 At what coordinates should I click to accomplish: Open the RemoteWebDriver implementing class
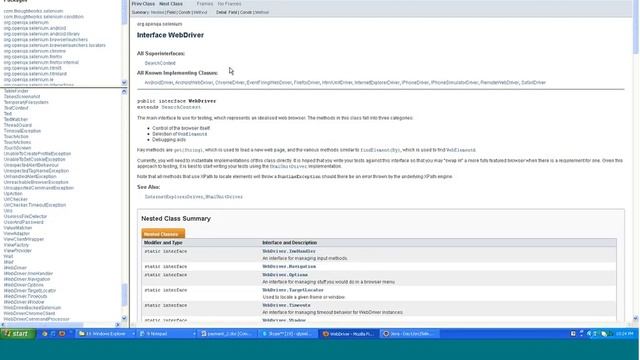point(500,82)
